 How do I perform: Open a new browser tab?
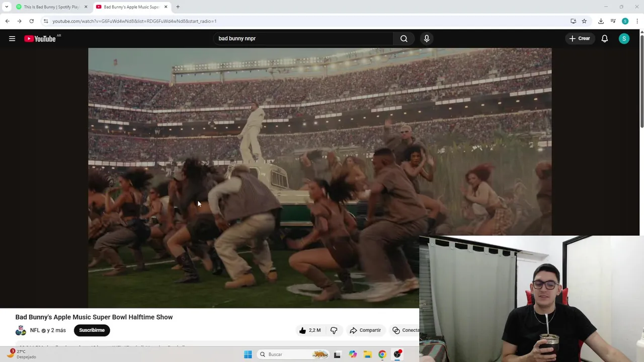tap(178, 7)
